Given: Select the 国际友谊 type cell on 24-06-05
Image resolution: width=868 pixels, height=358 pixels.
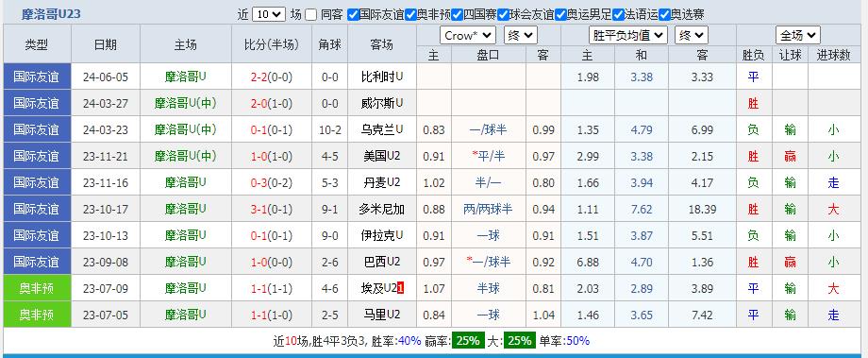Looking at the screenshot, I should tap(37, 77).
